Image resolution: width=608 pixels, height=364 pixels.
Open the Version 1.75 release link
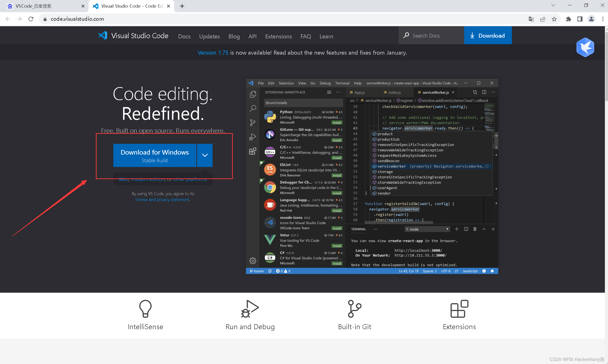(x=213, y=52)
